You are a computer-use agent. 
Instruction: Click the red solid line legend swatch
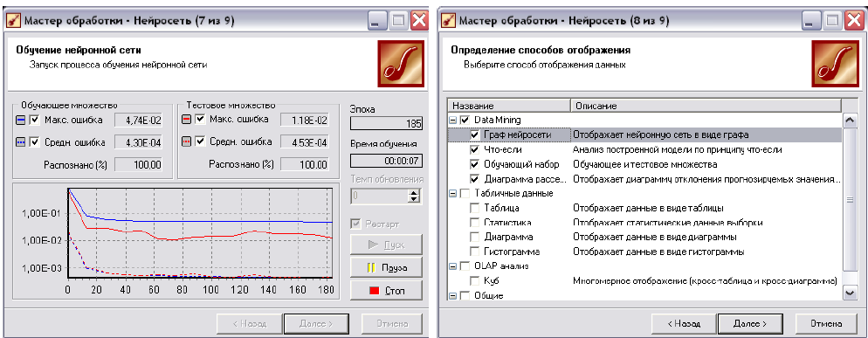click(x=187, y=120)
